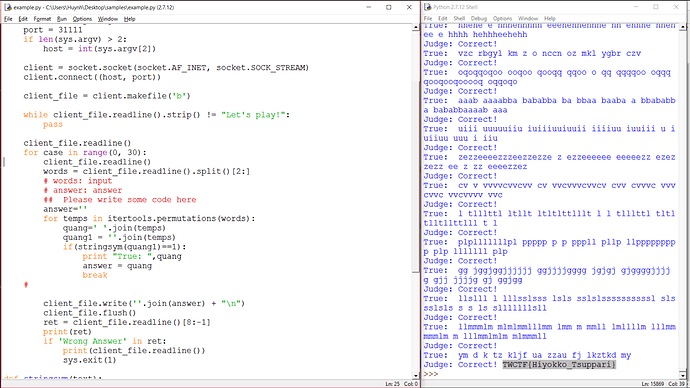The image size is (690, 388).
Task: Open Options menu in example.py editor
Action: pos(82,19)
